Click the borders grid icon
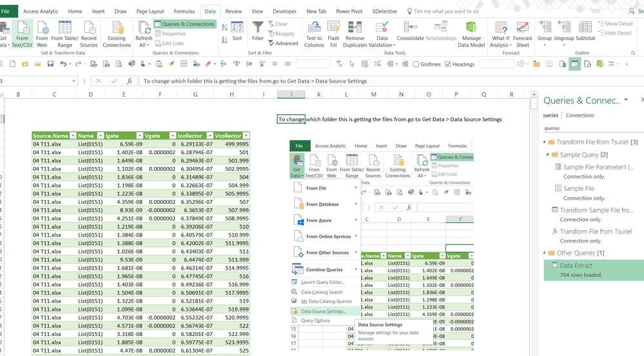This screenshot has width=644, height=356. [184, 64]
